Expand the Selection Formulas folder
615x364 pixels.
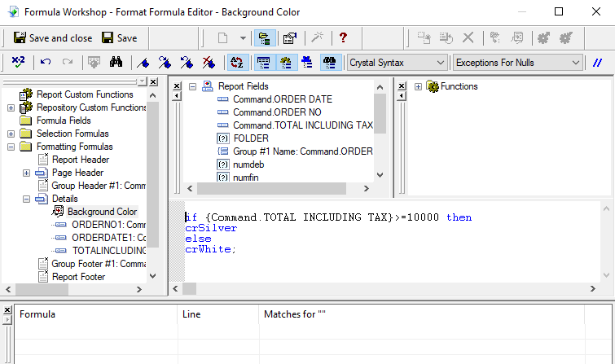11,134
